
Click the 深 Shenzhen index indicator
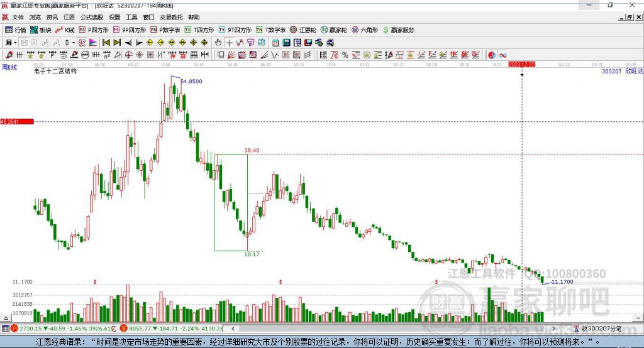[x=123, y=329]
